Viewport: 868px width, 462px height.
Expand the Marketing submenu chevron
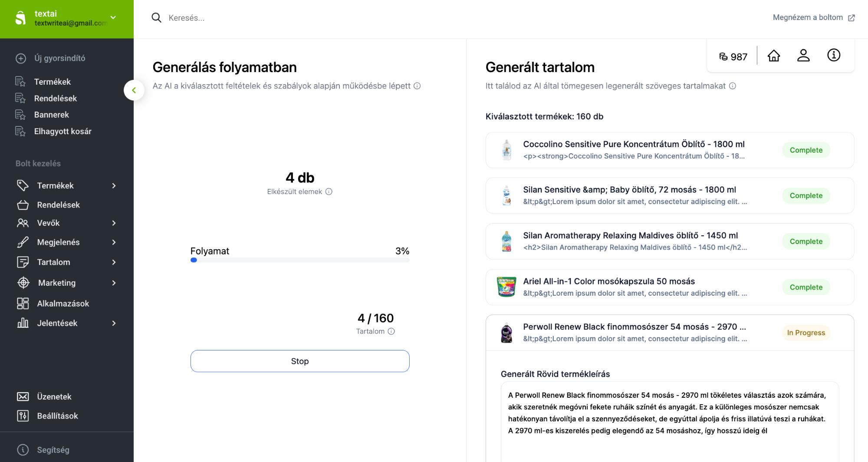pos(114,283)
